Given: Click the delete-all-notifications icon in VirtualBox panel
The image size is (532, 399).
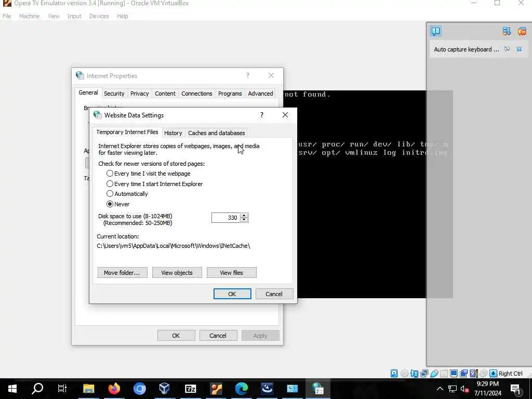Looking at the screenshot, I should (x=522, y=31).
